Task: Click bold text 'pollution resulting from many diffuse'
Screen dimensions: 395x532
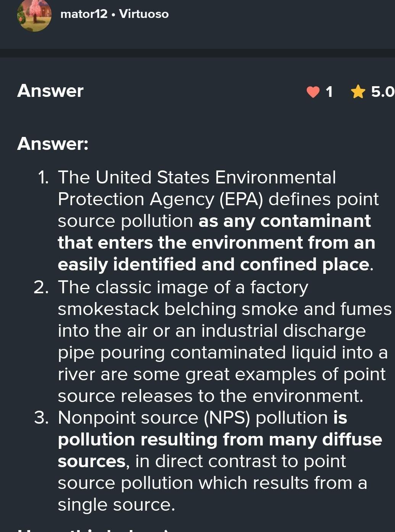Action: point(220,439)
